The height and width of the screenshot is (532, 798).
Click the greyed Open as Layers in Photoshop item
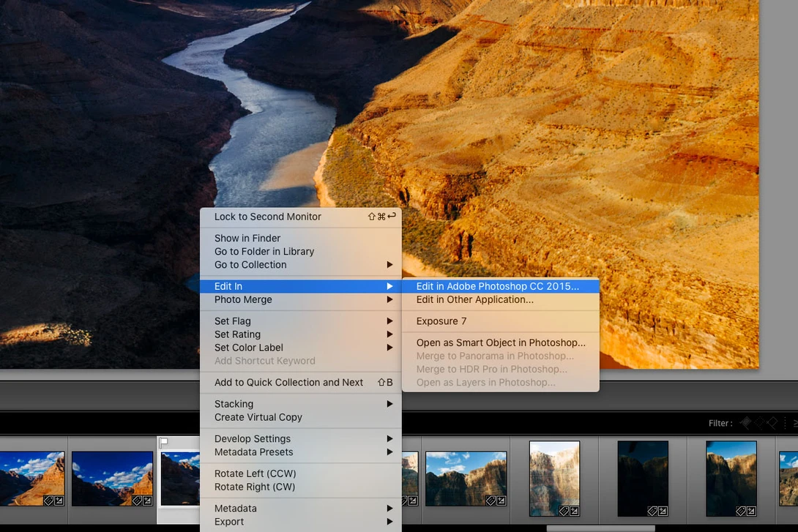tap(500, 383)
